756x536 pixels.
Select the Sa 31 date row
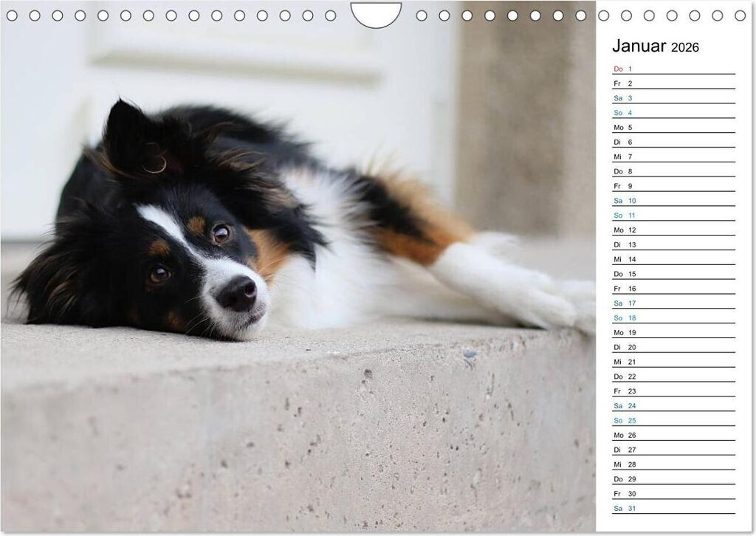click(x=673, y=509)
